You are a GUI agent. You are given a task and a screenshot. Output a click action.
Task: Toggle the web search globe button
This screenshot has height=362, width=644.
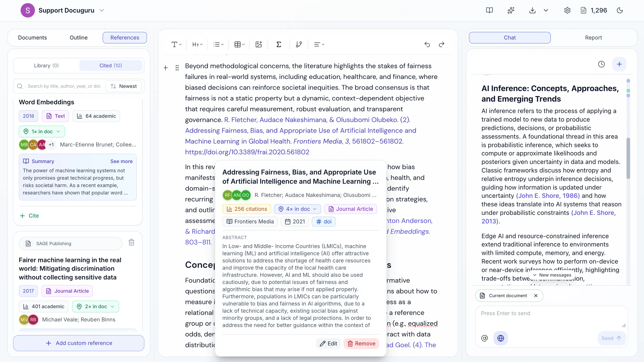(x=500, y=338)
